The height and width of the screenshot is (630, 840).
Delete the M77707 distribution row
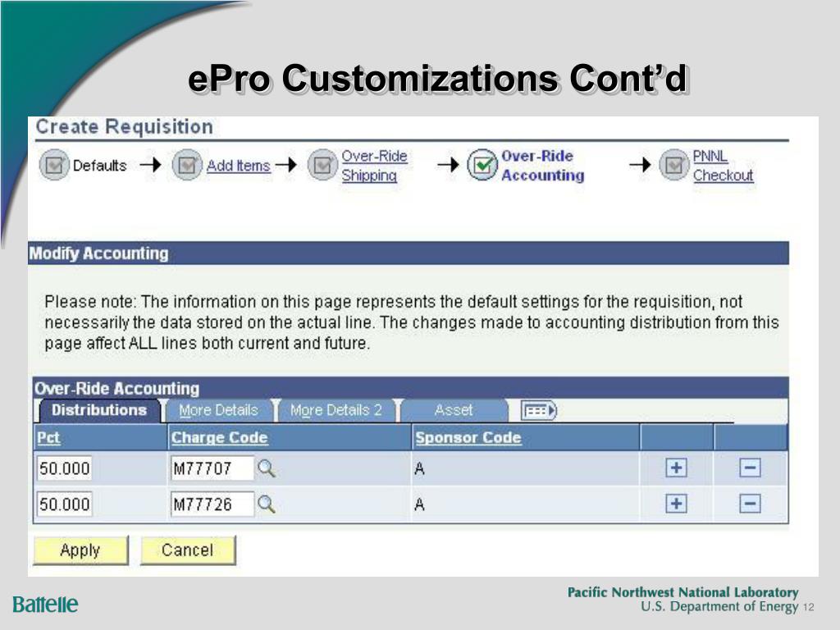pyautogui.click(x=750, y=468)
